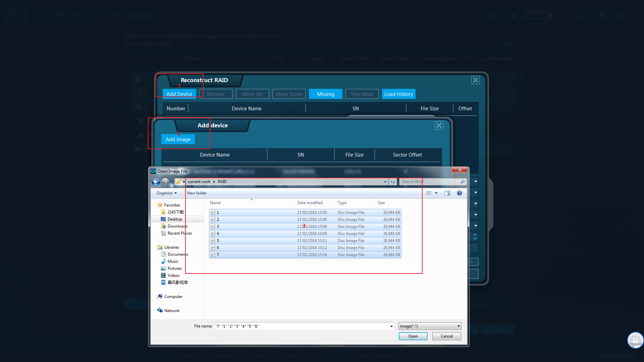
Task: Close the Reconstruct RAID panel
Action: 475,80
